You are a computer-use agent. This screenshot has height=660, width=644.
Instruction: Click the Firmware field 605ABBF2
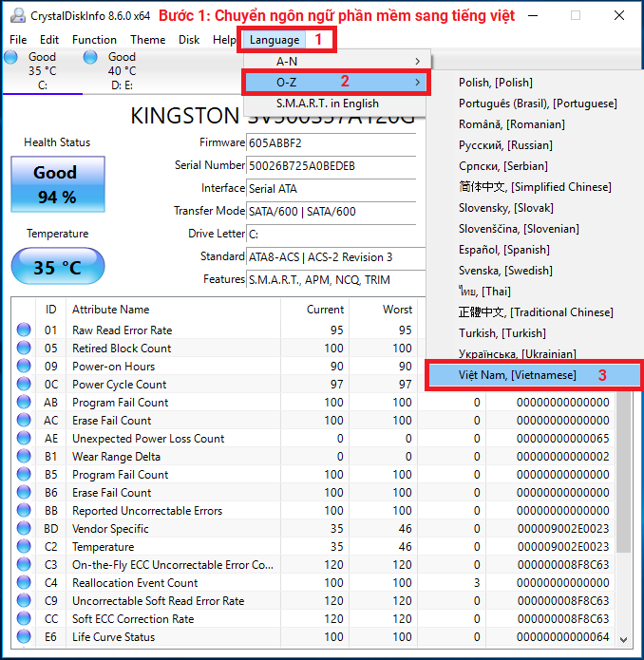(x=331, y=143)
